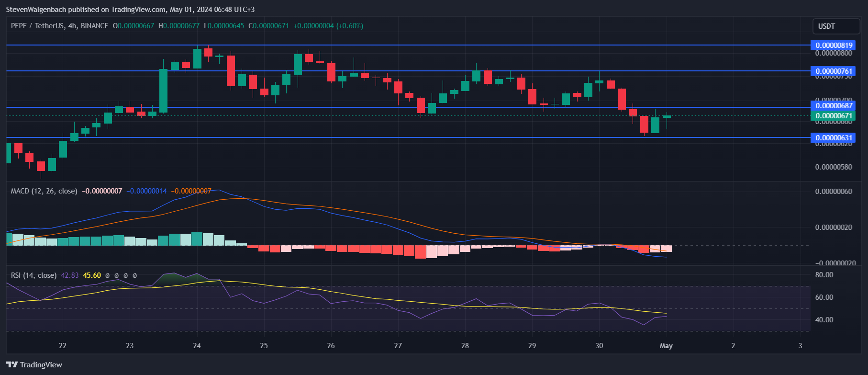Click date label 27 on time axis
This screenshot has height=375, width=868.
pyautogui.click(x=398, y=346)
